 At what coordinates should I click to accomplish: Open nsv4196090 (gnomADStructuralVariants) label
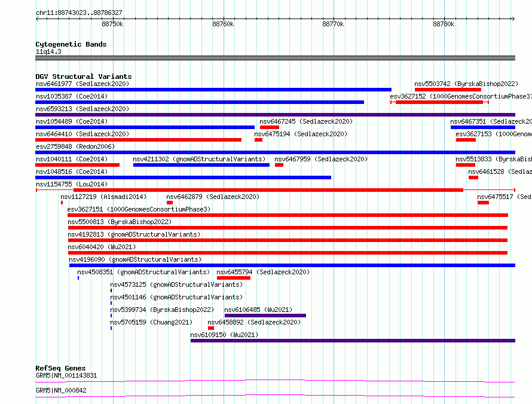pyautogui.click(x=135, y=259)
